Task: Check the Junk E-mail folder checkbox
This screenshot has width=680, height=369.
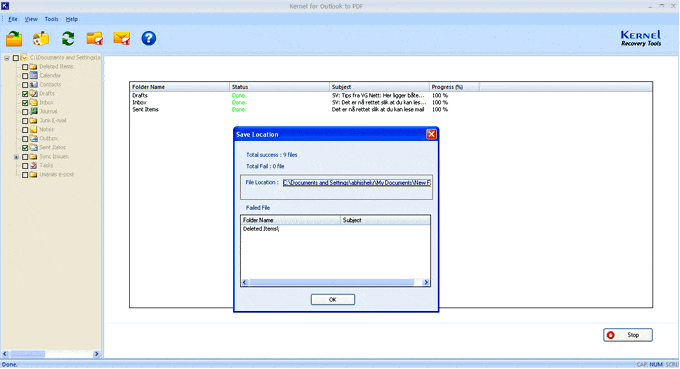Action: [25, 121]
